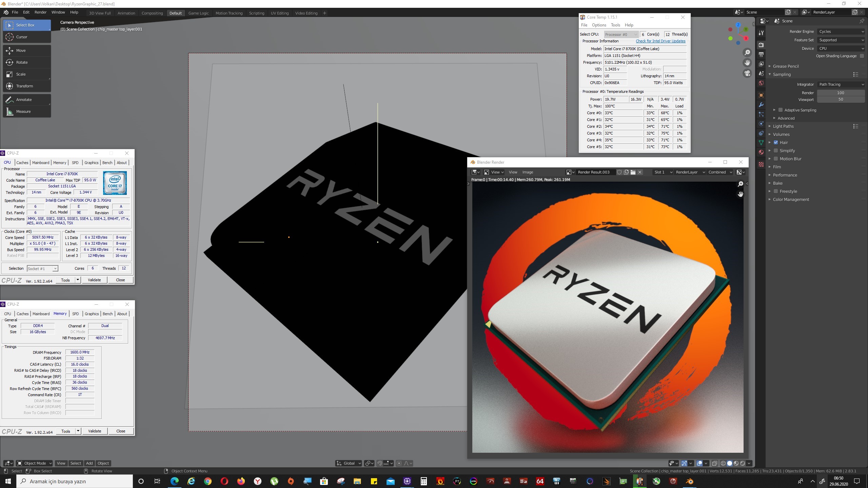Screen dimensions: 868x488
Task: Open the Feature Set dropdown
Action: (841, 40)
